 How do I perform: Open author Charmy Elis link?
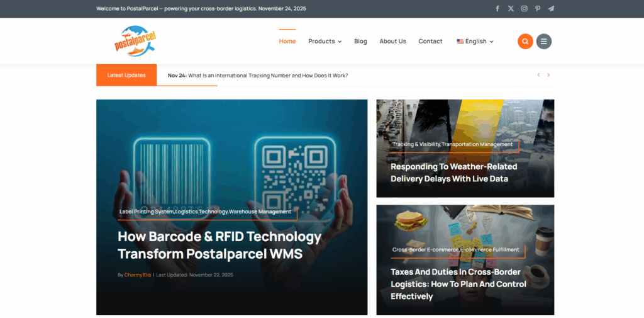click(138, 275)
